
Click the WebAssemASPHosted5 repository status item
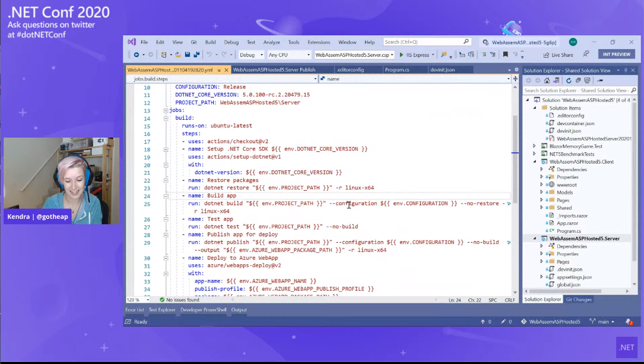pos(550,321)
